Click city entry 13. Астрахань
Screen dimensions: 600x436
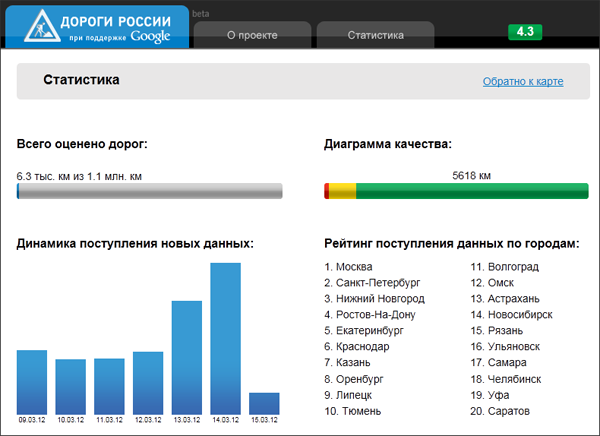pos(505,299)
